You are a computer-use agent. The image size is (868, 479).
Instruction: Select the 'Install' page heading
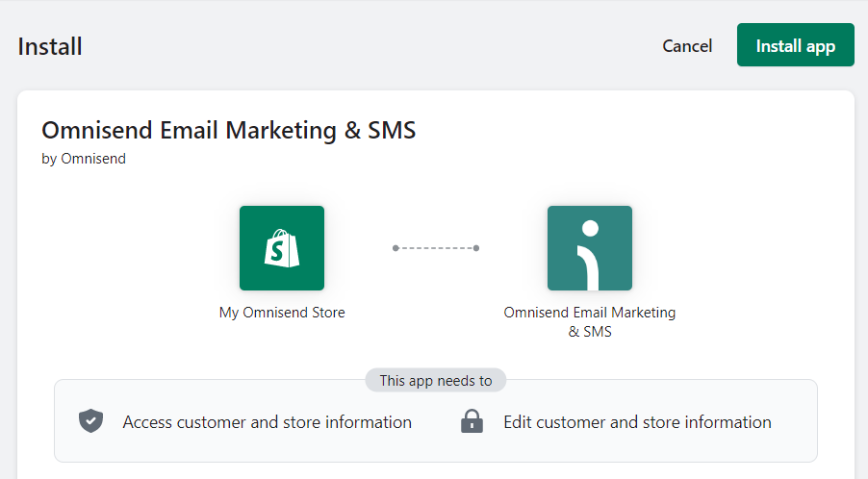click(x=50, y=46)
